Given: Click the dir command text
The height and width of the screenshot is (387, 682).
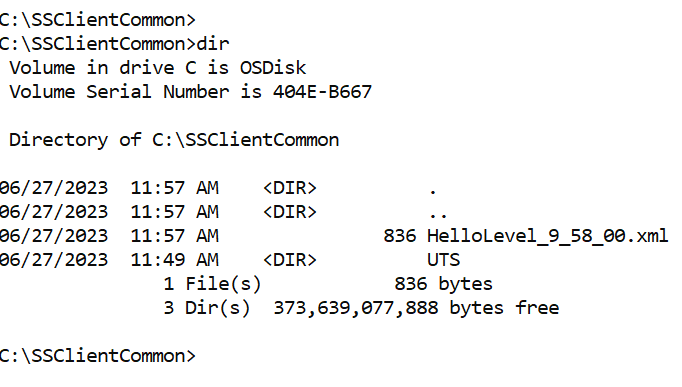Looking at the screenshot, I should click(x=213, y=44).
